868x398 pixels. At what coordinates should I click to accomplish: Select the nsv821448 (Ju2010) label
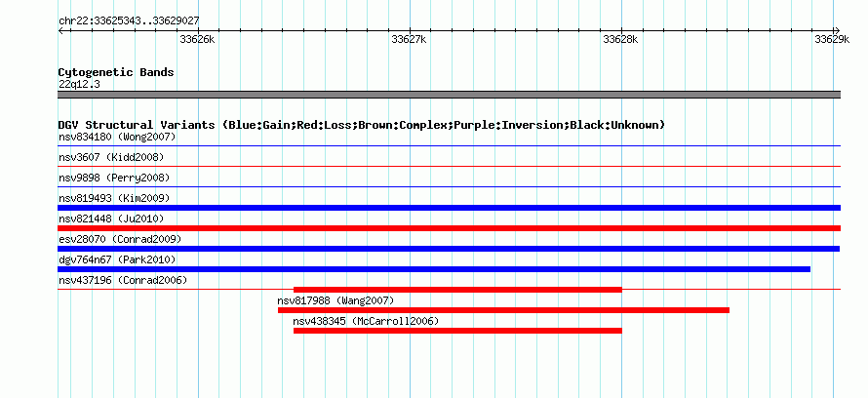(111, 219)
